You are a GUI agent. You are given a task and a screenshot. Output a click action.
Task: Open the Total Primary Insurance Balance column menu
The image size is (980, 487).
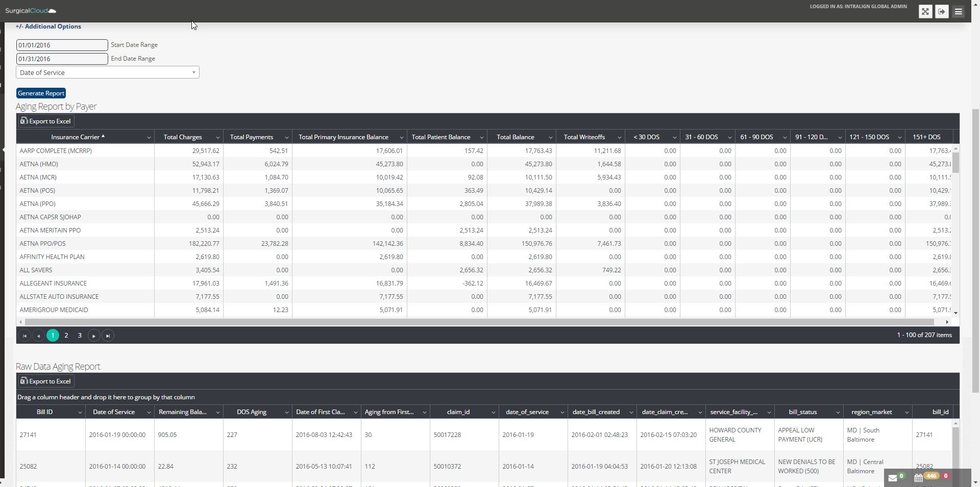[401, 138]
